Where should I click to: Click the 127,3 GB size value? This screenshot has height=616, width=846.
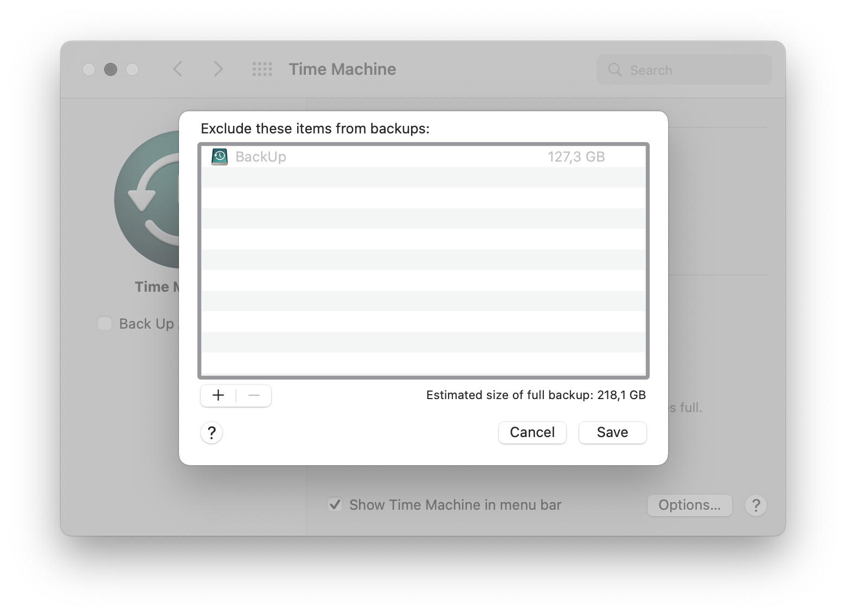pos(576,157)
